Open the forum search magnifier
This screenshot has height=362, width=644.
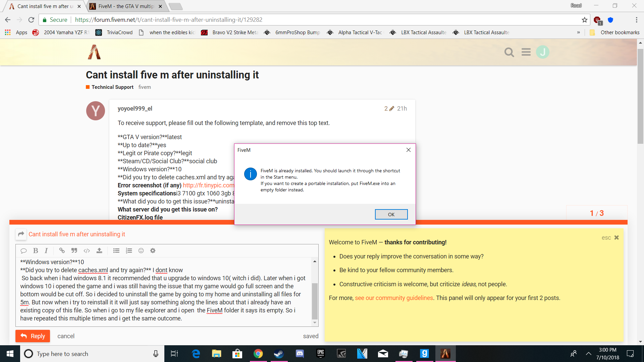[509, 52]
